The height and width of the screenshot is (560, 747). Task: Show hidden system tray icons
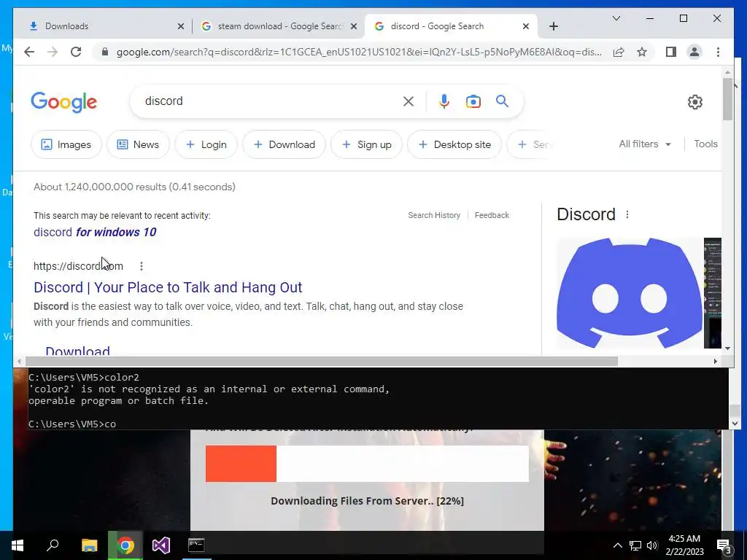pyautogui.click(x=617, y=545)
